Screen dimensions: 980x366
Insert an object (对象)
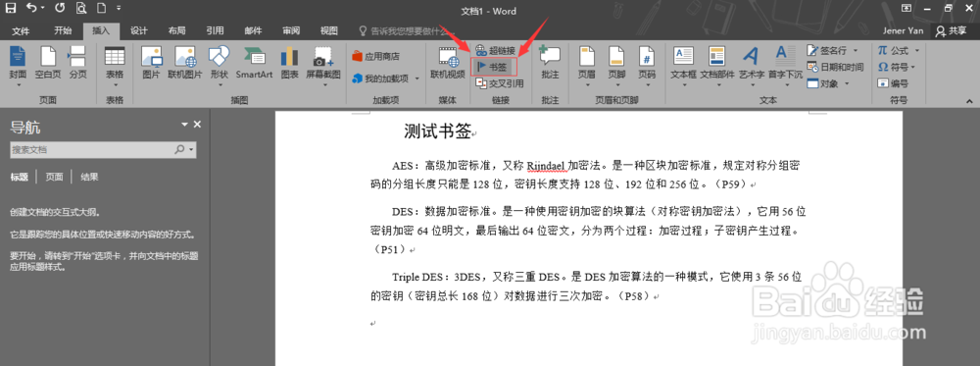tap(823, 83)
